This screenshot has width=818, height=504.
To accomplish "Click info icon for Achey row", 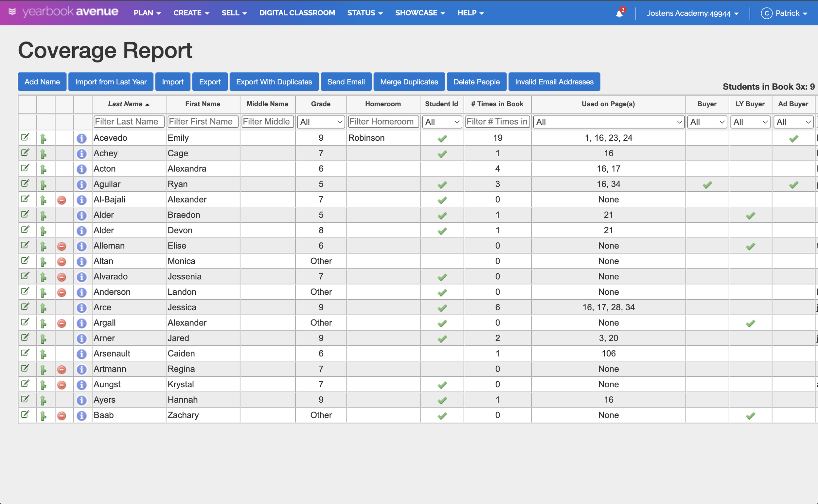I will pos(82,154).
